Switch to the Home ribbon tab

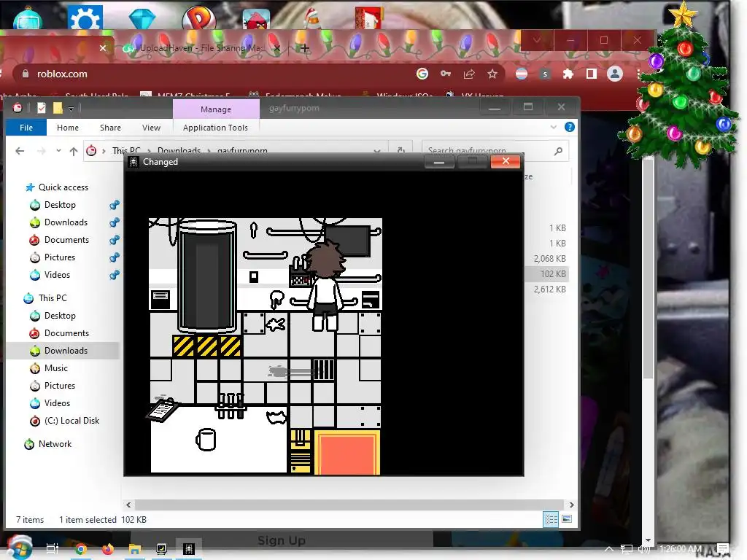click(x=68, y=128)
